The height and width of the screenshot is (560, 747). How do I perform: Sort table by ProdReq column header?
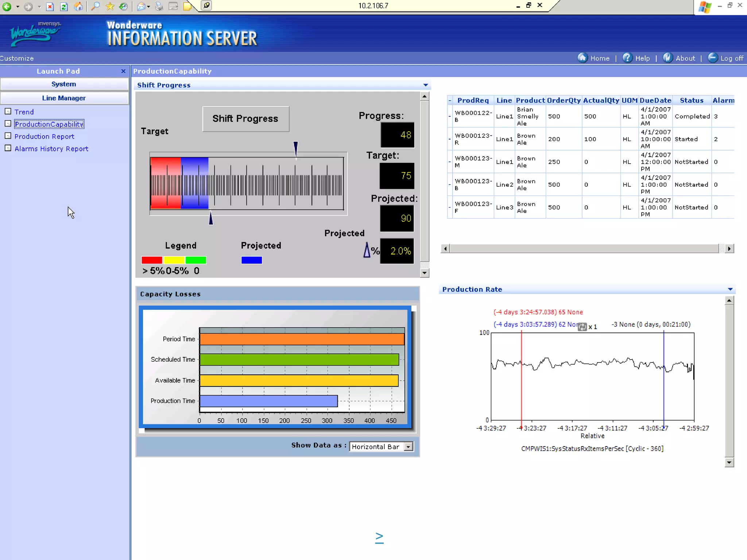coord(473,100)
